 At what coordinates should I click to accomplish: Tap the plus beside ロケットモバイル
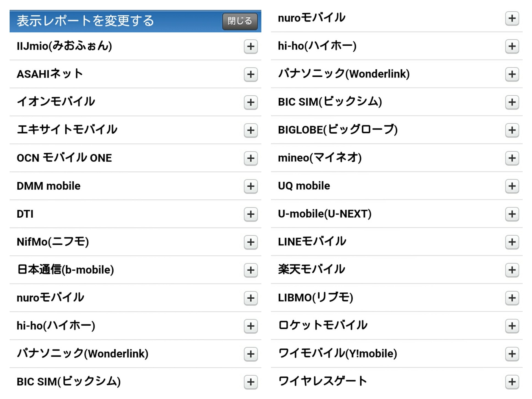[x=512, y=326]
